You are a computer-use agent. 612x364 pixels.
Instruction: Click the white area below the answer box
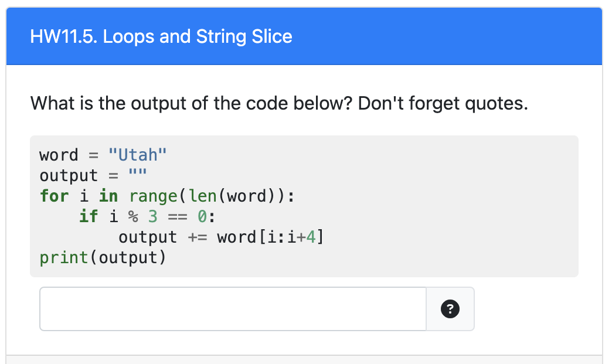click(234, 343)
